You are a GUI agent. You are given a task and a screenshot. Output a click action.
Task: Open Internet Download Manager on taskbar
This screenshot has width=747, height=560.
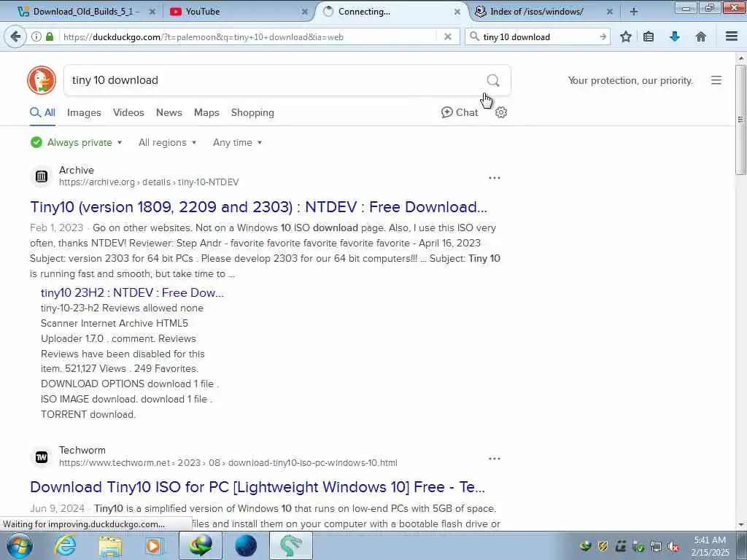click(x=201, y=545)
